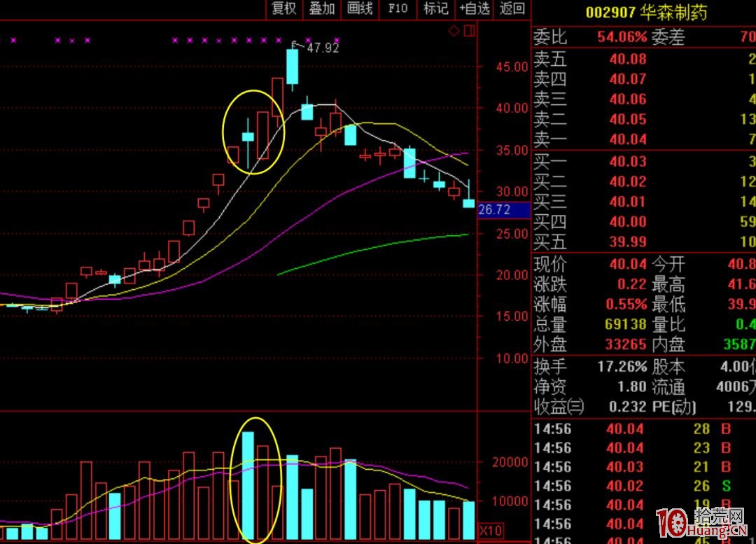This screenshot has width=756, height=544.
Task: Click the X10 volume scale label
Action: [x=491, y=531]
